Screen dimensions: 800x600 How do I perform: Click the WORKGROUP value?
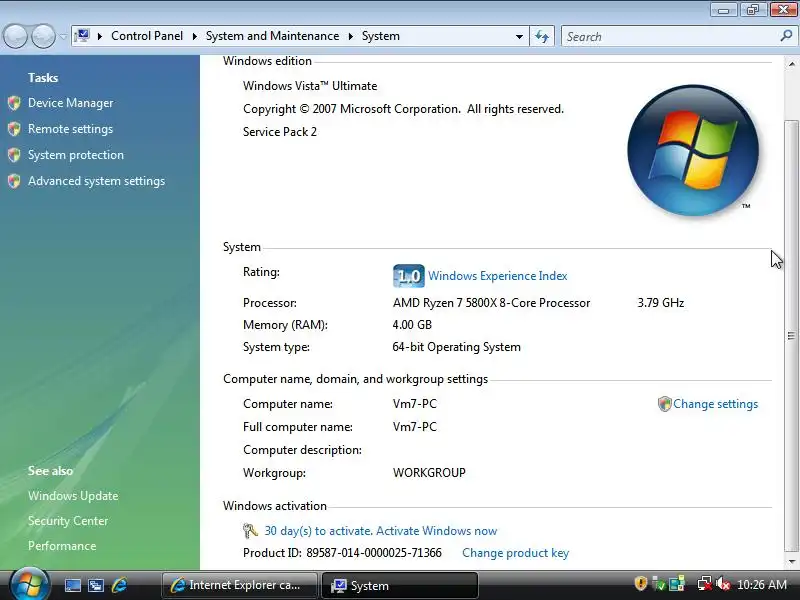429,473
